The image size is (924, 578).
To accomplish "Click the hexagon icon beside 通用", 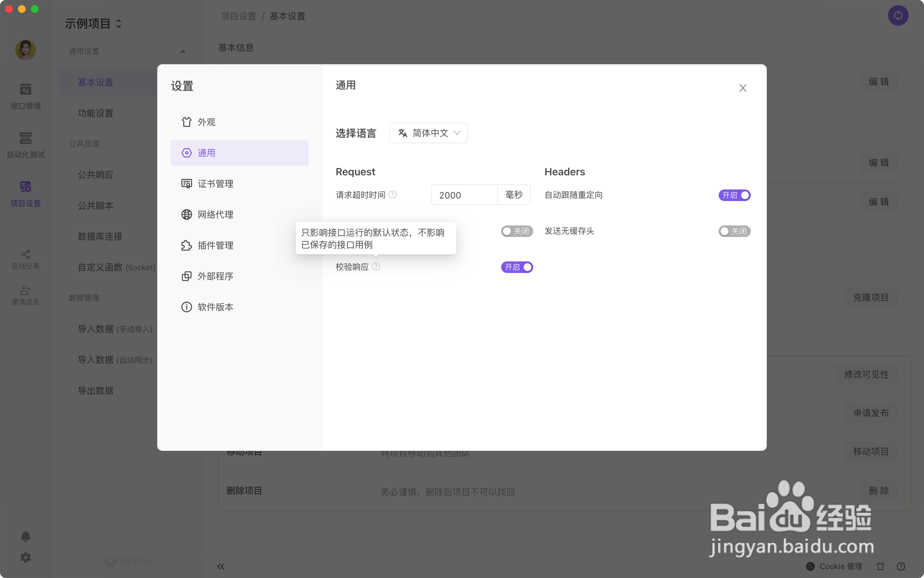I will [x=186, y=153].
